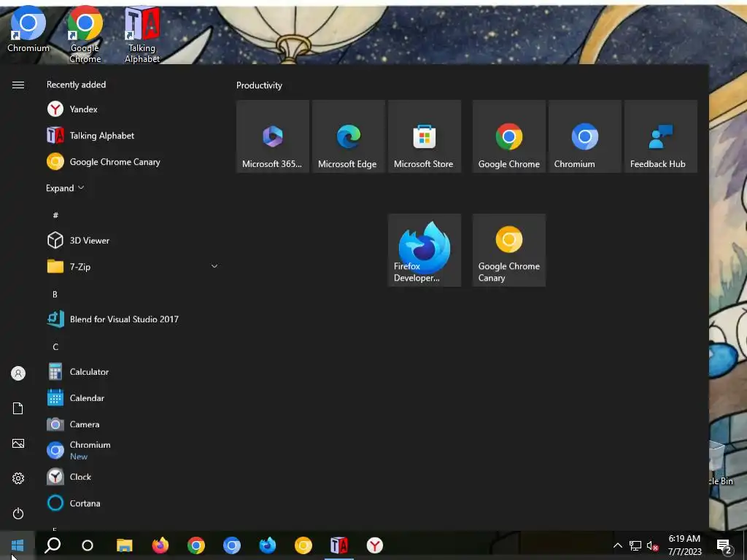
Task: Launch Google Chrome from the taskbar
Action: (x=196, y=545)
